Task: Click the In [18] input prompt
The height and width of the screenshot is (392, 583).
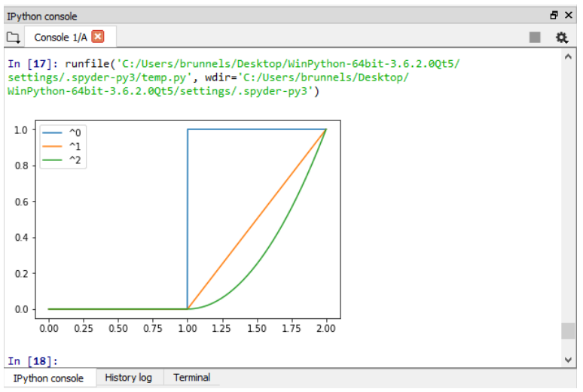Action: point(32,361)
